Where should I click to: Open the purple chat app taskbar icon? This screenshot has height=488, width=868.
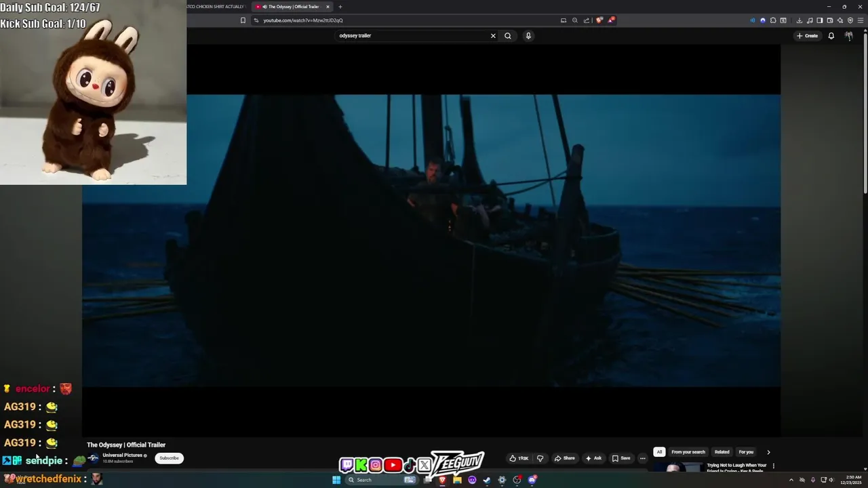click(472, 480)
